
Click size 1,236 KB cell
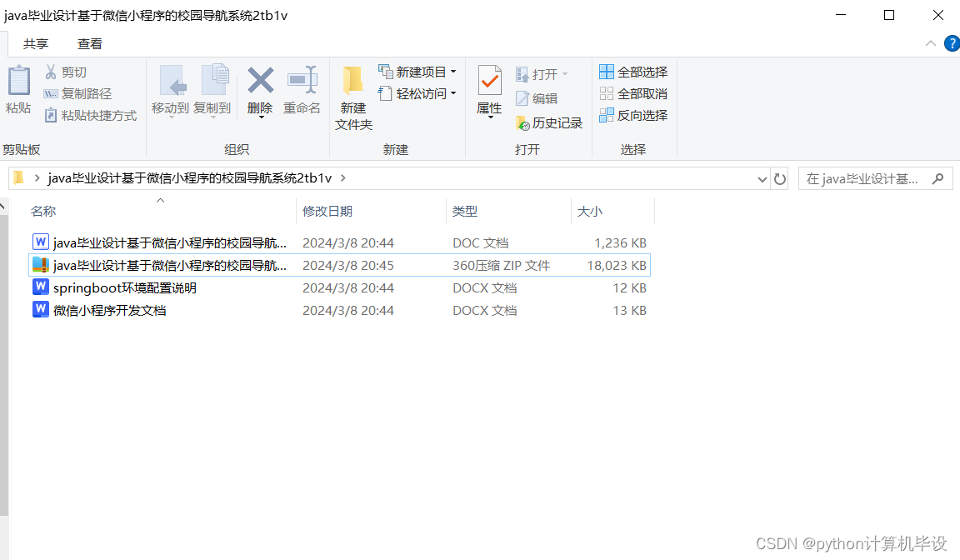coord(620,243)
